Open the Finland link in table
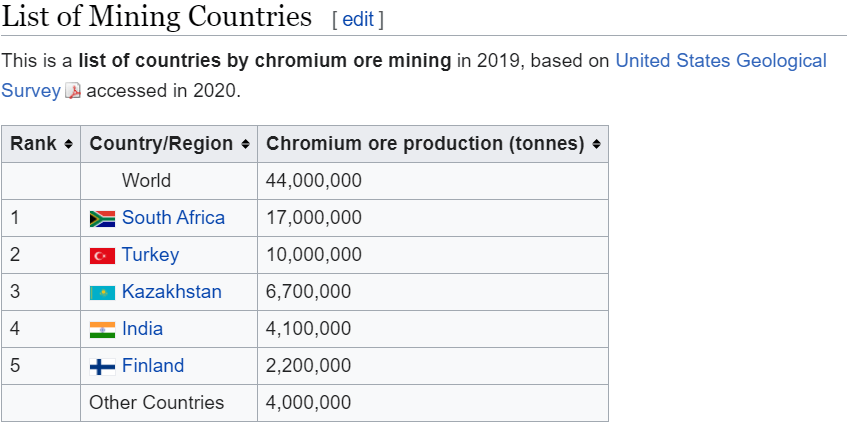This screenshot has width=847, height=423. (153, 366)
